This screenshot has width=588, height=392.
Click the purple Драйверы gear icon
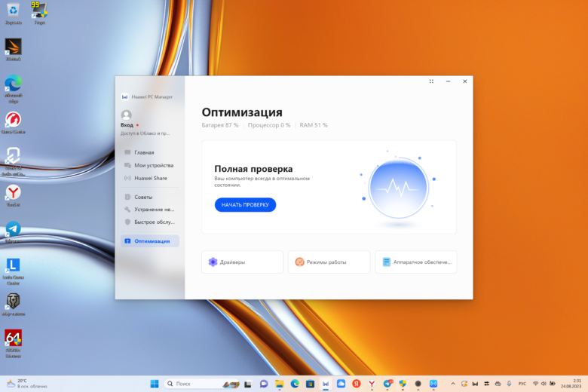pyautogui.click(x=213, y=262)
